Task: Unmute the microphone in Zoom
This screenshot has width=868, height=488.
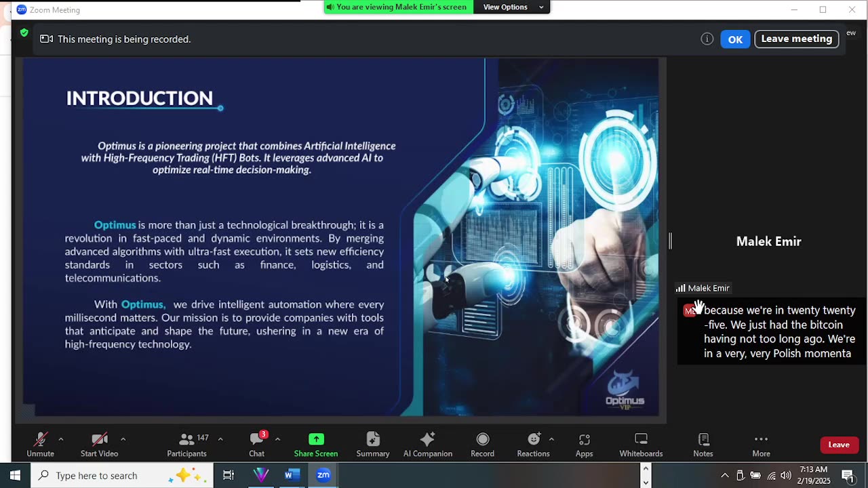Action: pos(40,445)
